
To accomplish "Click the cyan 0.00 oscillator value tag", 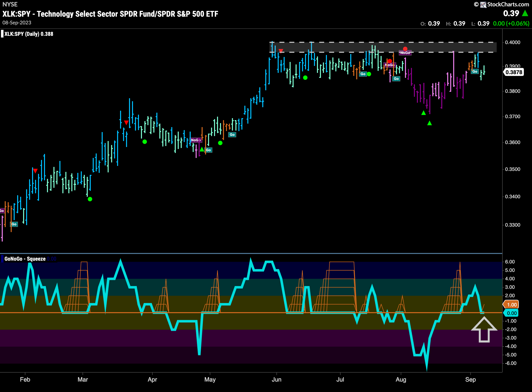I will coord(510,313).
